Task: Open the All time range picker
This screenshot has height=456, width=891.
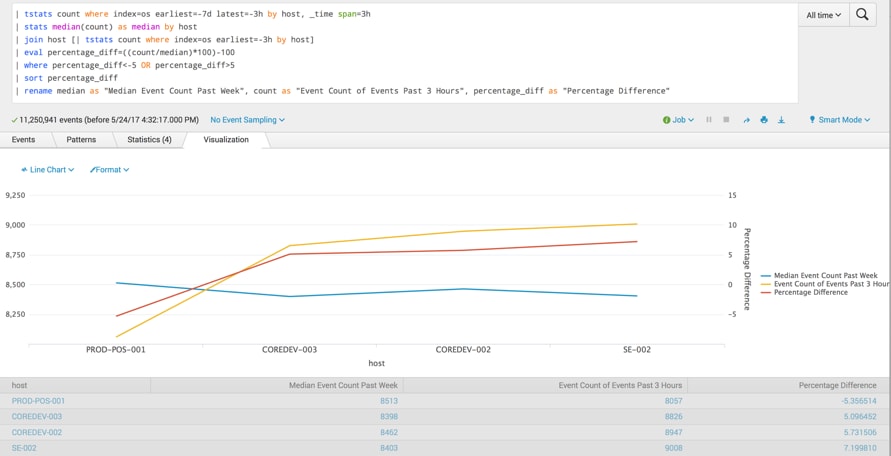Action: [823, 15]
